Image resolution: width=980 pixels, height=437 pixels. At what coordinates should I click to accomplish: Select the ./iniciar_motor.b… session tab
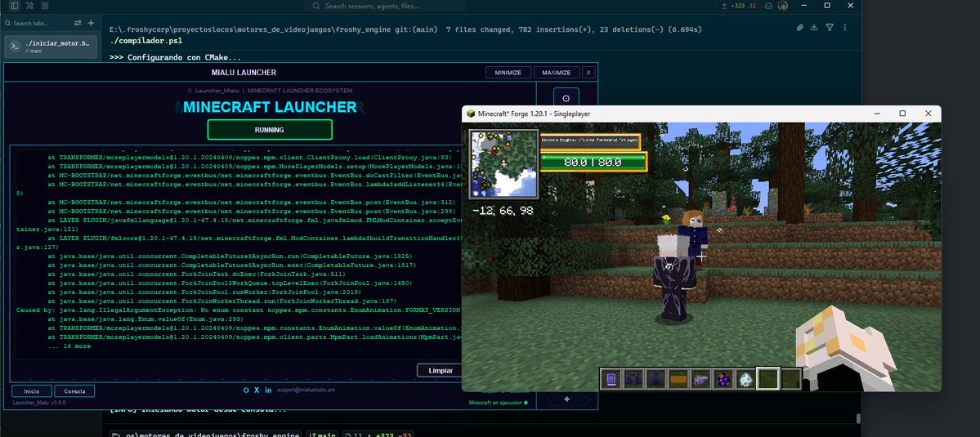(51, 47)
